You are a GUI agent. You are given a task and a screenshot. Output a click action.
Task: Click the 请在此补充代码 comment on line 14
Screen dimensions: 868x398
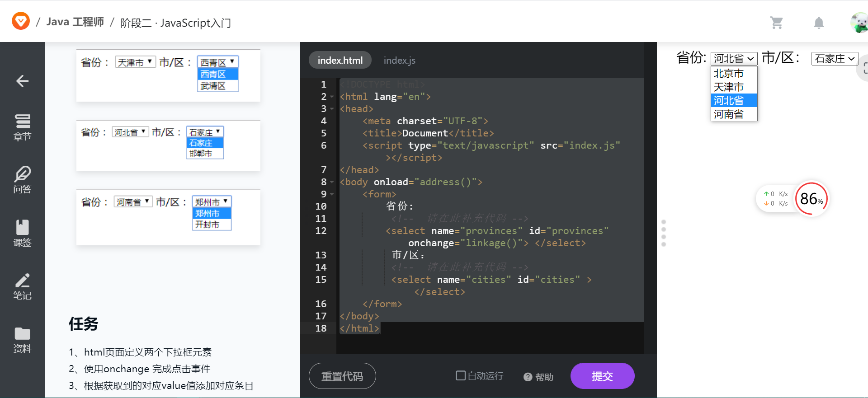[460, 267]
